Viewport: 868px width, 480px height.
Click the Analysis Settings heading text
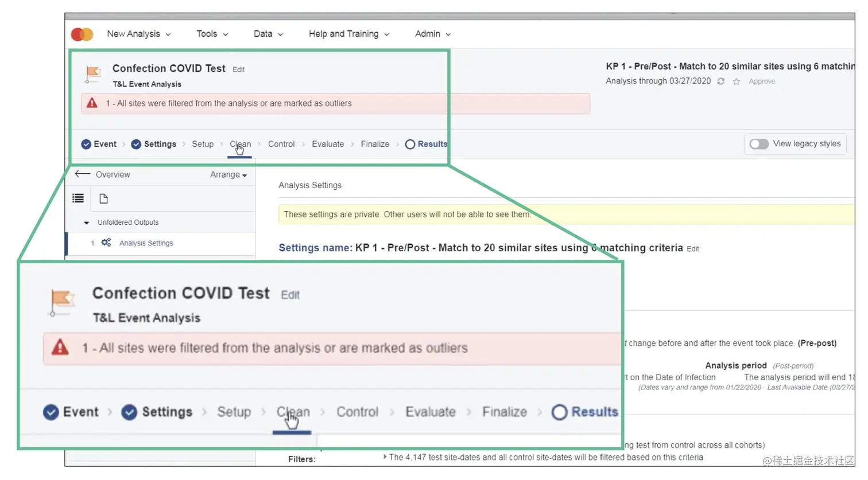310,185
